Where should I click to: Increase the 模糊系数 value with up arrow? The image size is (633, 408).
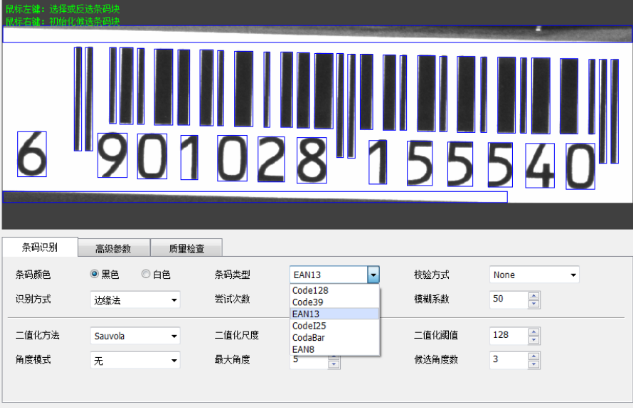click(x=534, y=295)
